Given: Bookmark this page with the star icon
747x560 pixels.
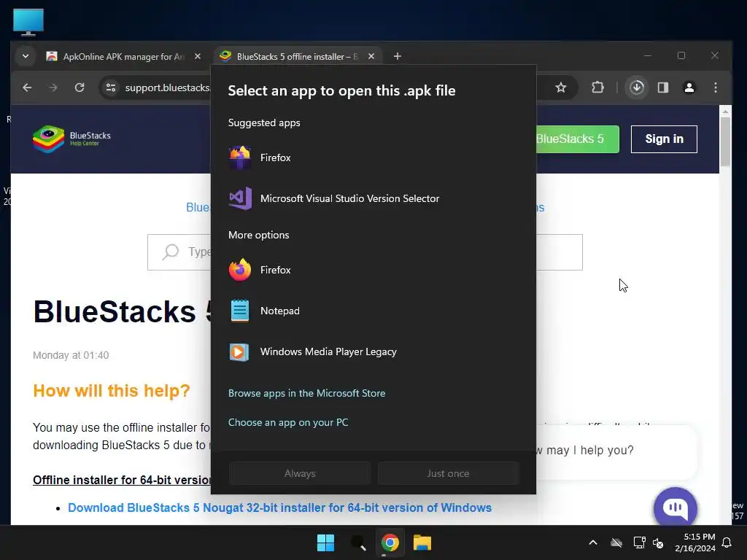Looking at the screenshot, I should [x=561, y=87].
